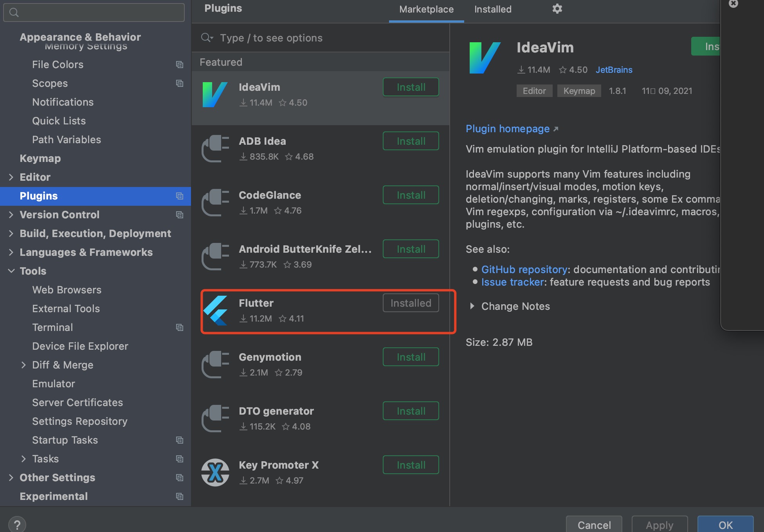764x532 pixels.
Task: Expand Build, Execution, Deployment section
Action: [11, 234]
